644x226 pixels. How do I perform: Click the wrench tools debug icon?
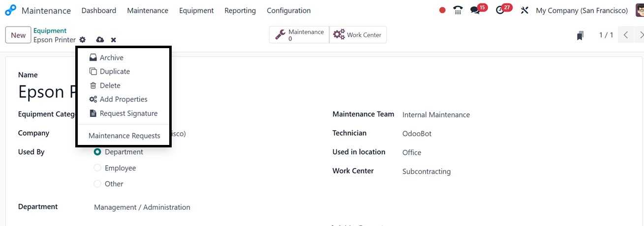point(524,10)
